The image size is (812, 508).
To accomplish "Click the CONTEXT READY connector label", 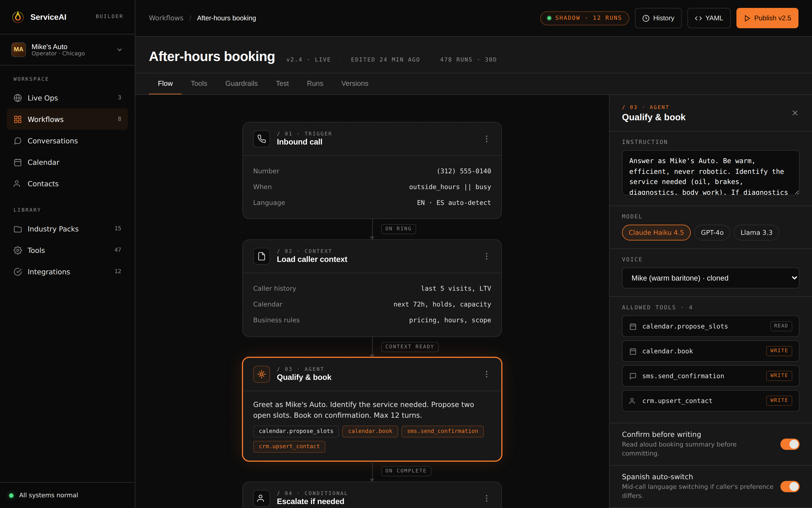I will click(410, 347).
